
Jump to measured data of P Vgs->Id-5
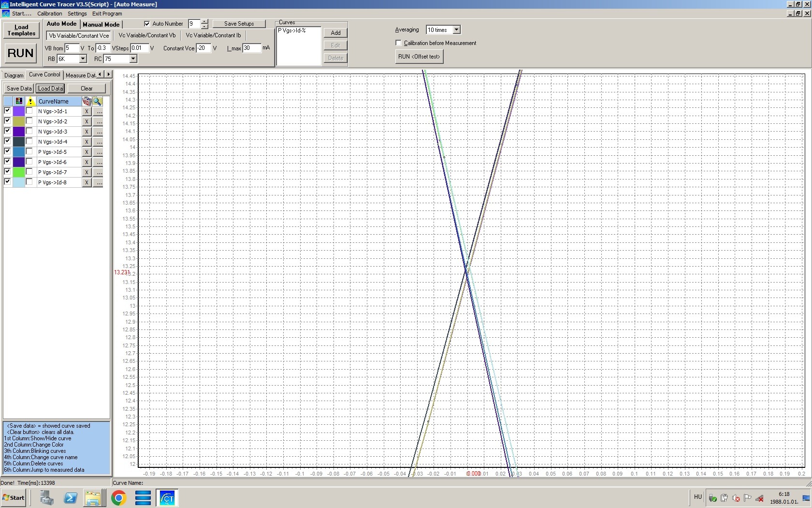point(98,152)
